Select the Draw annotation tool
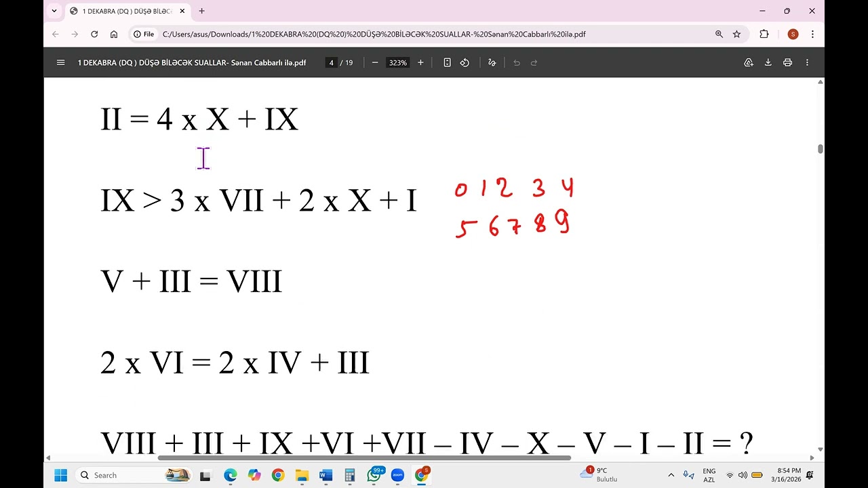 point(492,62)
